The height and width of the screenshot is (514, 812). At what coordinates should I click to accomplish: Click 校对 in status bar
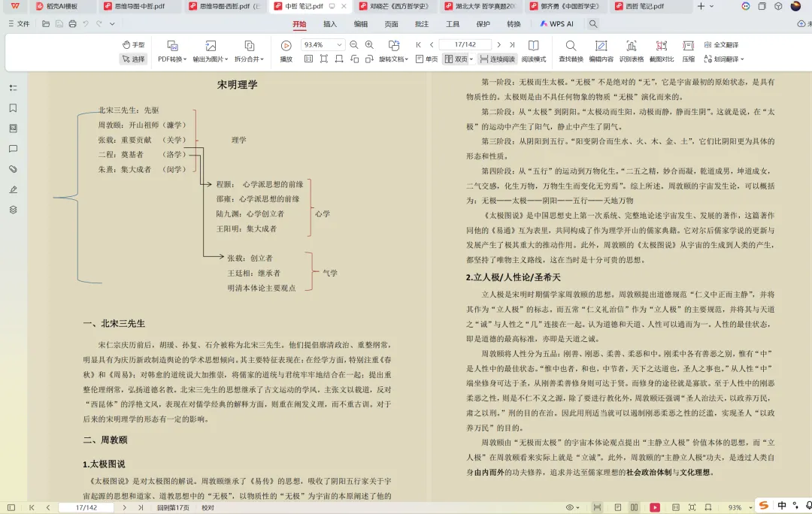(x=208, y=508)
